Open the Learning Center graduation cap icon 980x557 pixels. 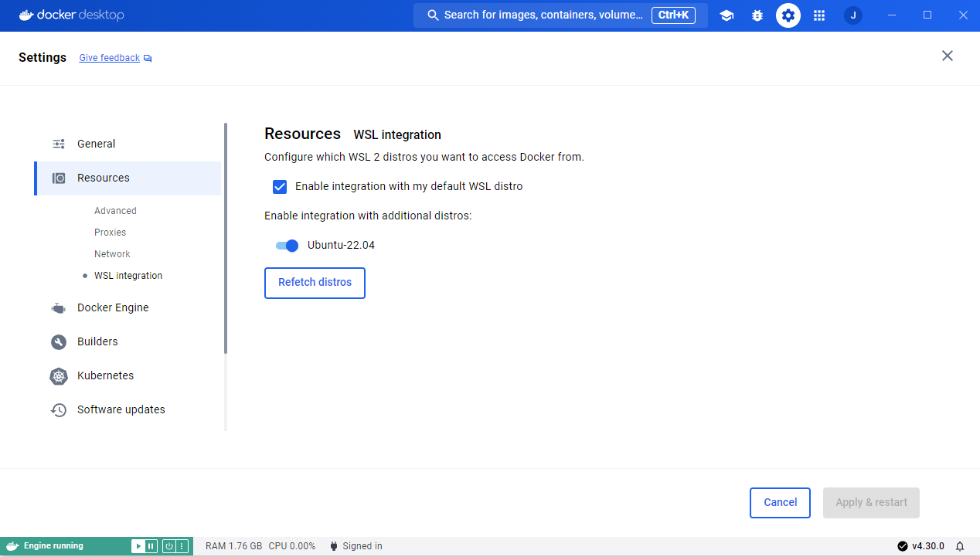click(726, 15)
